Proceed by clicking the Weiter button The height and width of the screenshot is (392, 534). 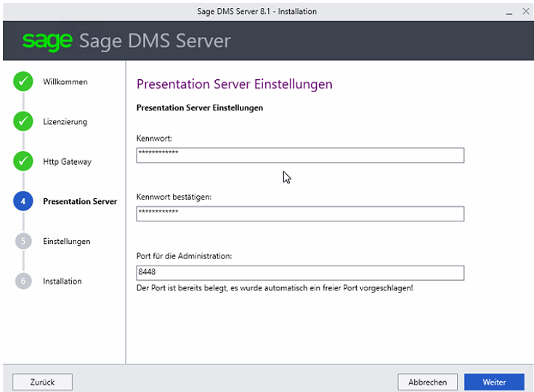[x=494, y=382]
